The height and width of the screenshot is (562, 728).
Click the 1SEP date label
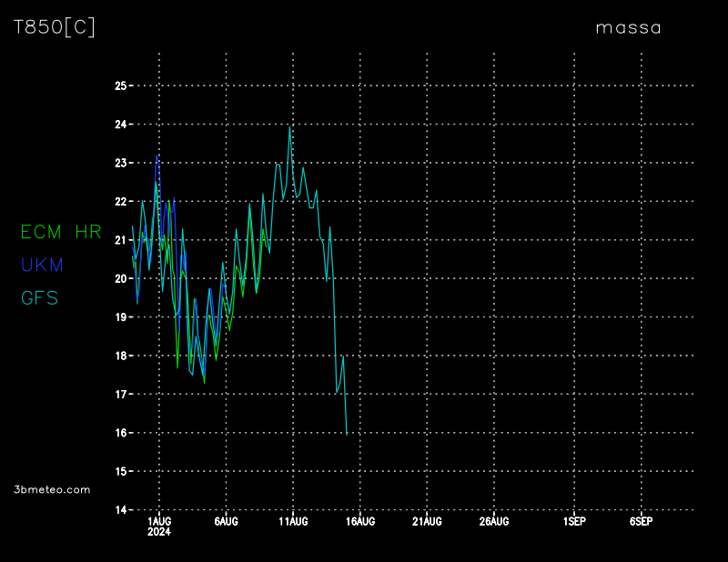(x=573, y=521)
